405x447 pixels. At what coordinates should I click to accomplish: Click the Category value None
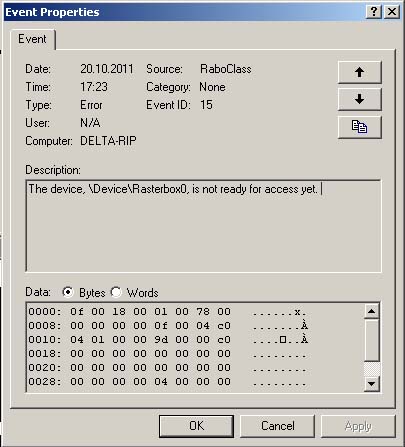(212, 87)
